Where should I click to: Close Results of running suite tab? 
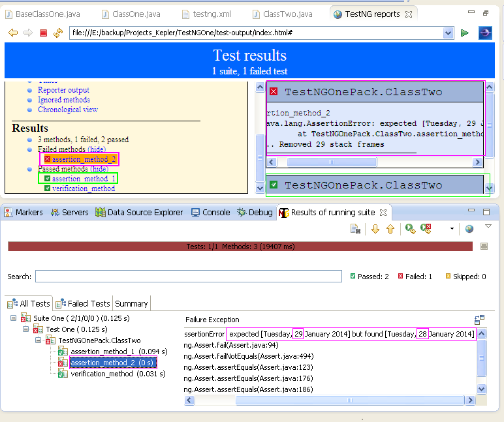[383, 213]
